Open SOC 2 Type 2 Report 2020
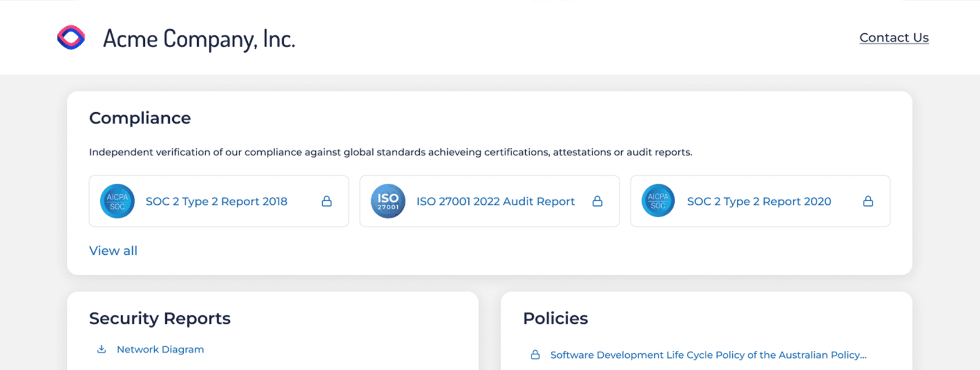The height and width of the screenshot is (370, 980). pyautogui.click(x=759, y=201)
